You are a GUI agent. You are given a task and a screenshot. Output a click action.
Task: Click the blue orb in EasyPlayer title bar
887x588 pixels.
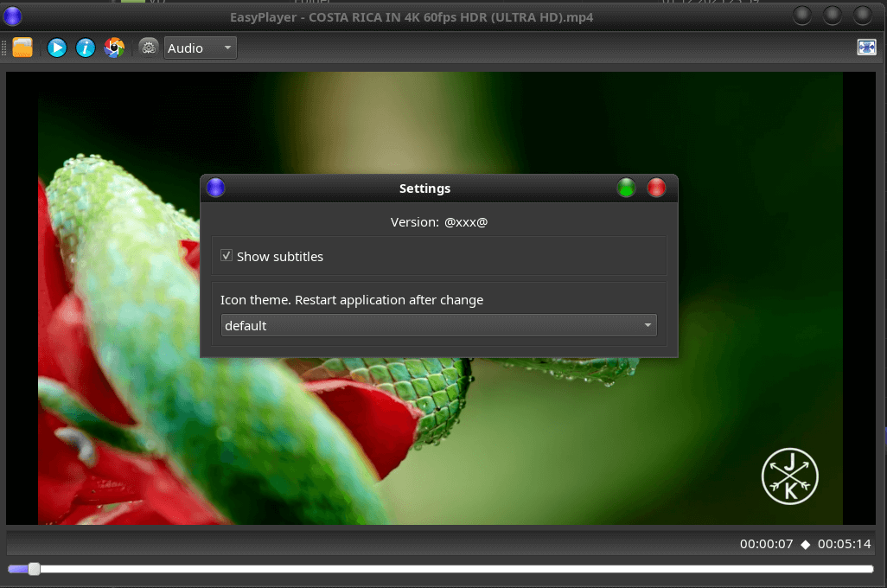click(13, 16)
